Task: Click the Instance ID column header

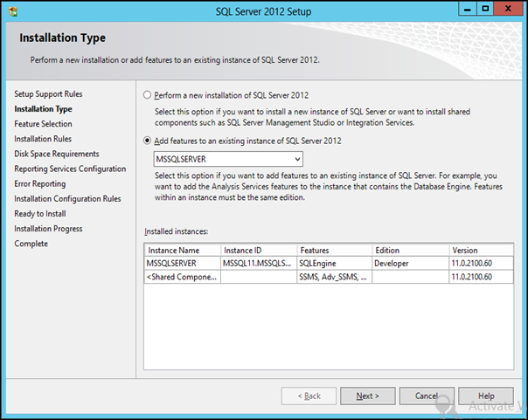Action: (x=258, y=250)
